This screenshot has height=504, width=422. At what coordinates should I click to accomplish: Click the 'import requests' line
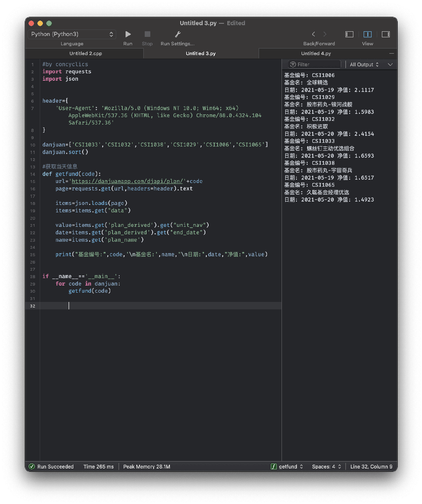(67, 72)
